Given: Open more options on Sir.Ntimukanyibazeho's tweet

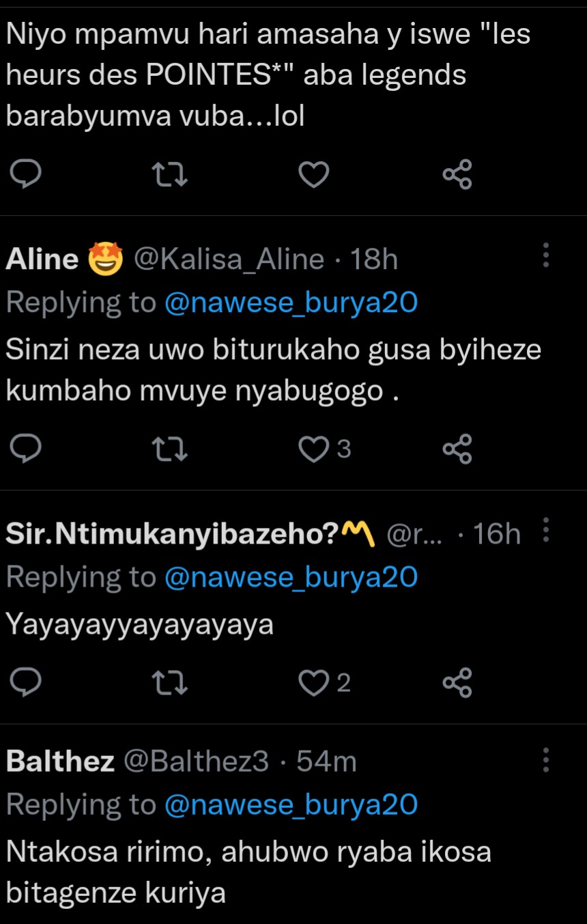Looking at the screenshot, I should coord(546,530).
